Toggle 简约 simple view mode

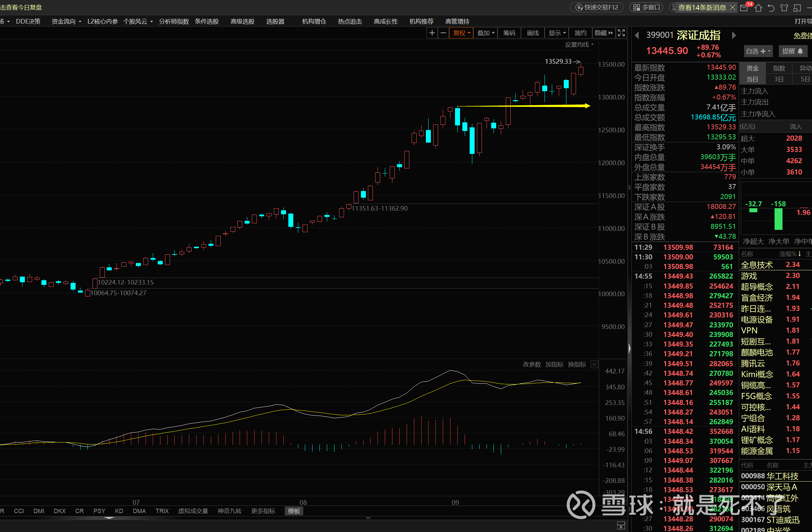pos(580,33)
